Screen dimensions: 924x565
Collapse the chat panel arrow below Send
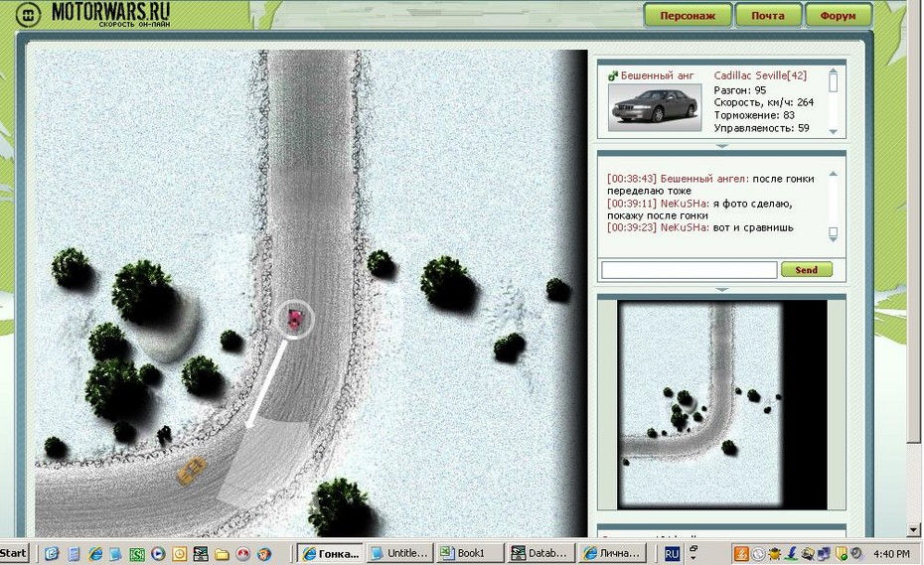pos(722,289)
